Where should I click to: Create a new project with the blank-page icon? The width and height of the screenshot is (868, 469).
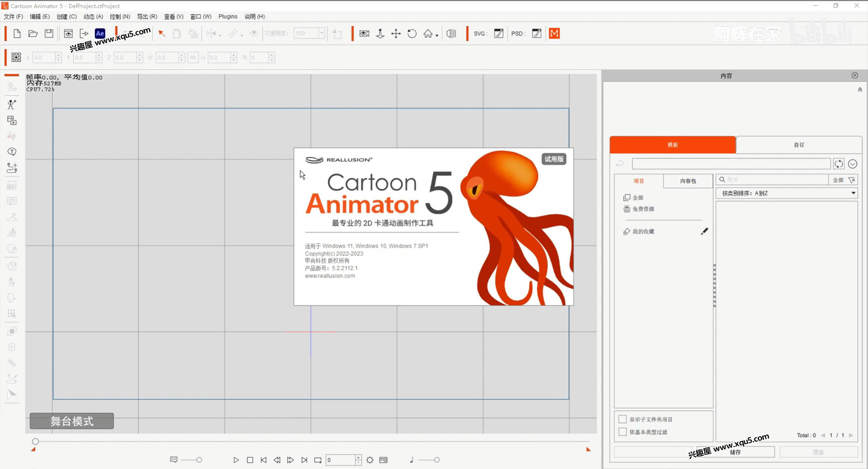17,33
